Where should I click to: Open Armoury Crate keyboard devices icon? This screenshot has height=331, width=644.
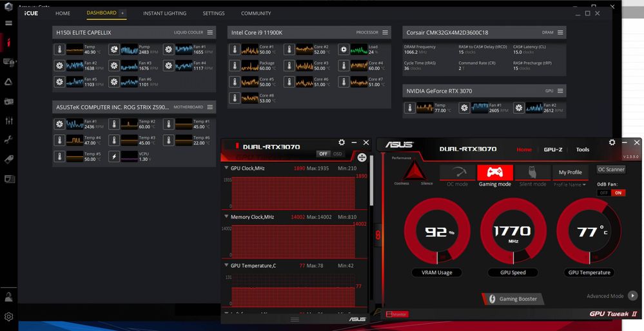tap(8, 62)
